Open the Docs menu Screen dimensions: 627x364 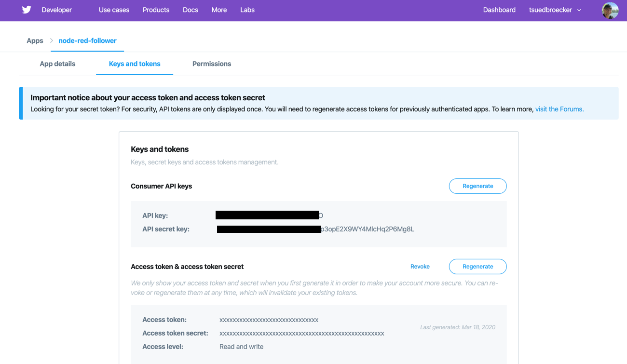tap(191, 10)
